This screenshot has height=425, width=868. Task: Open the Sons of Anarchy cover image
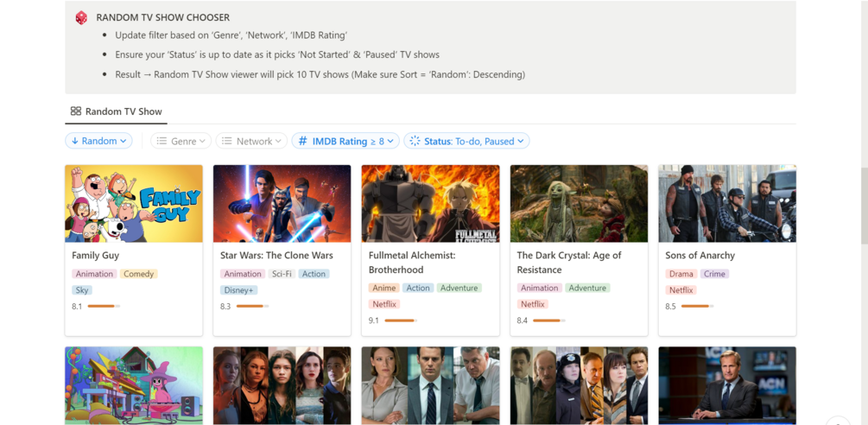click(727, 203)
